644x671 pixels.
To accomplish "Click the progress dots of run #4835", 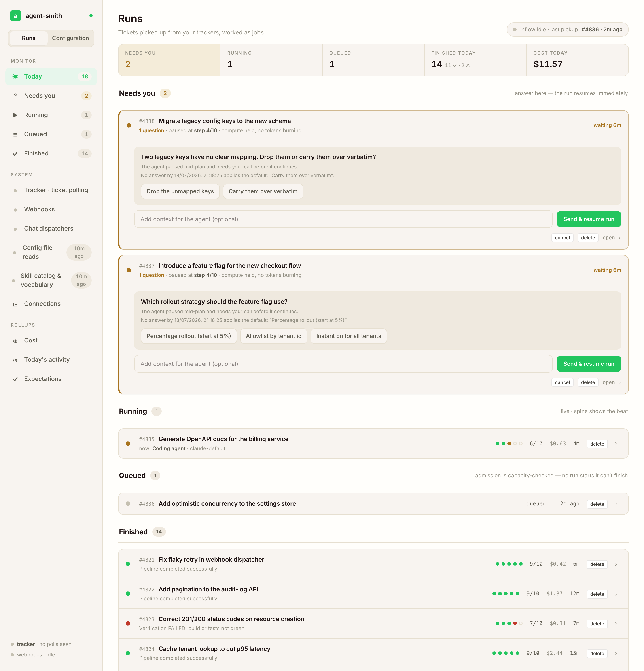I will point(509,444).
